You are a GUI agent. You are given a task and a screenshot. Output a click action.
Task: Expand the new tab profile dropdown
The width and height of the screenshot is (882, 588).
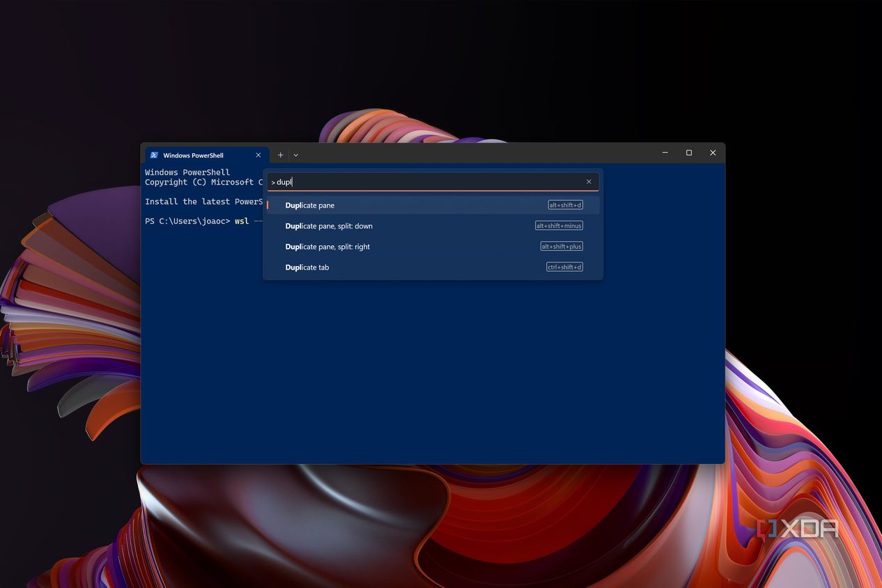[296, 155]
